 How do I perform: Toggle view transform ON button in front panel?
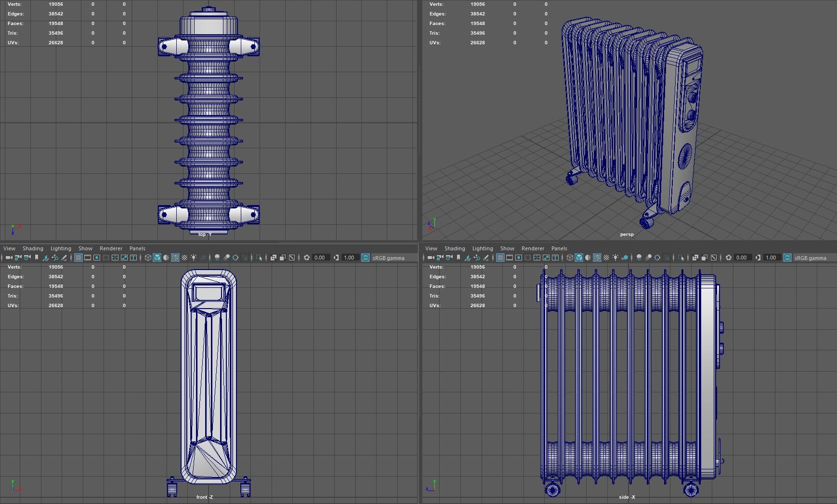(365, 258)
